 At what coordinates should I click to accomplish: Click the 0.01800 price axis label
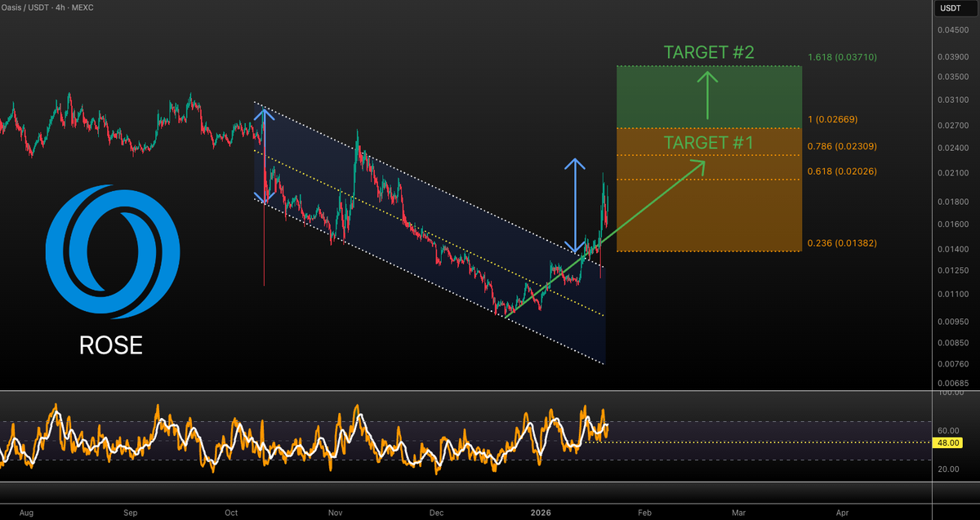[x=951, y=202]
